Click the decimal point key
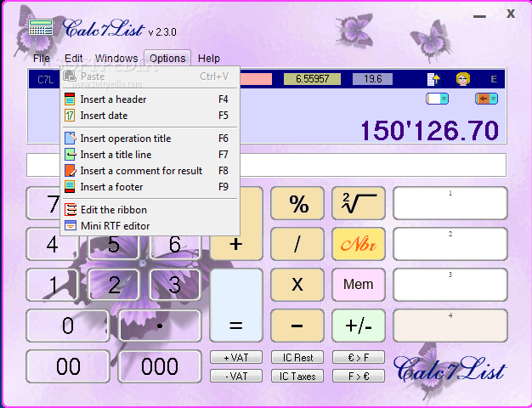Viewport: 532px width, 408px height. pos(160,326)
